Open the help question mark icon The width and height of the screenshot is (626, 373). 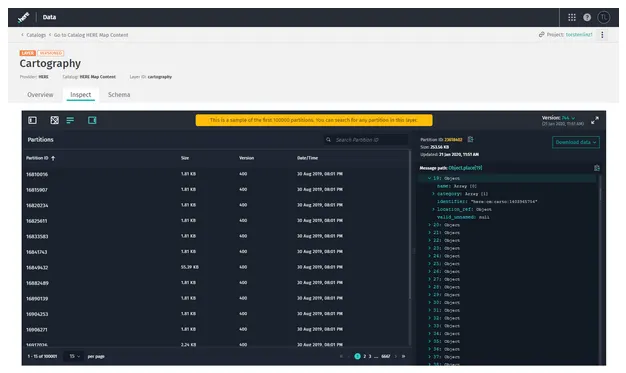(x=587, y=17)
